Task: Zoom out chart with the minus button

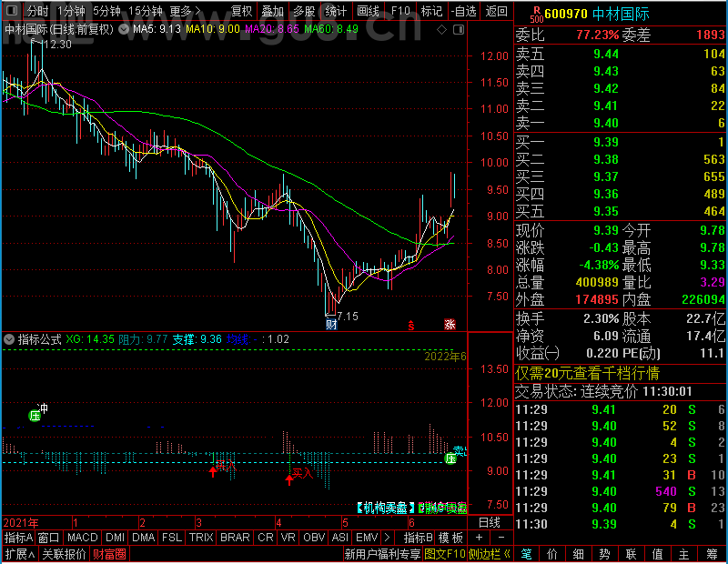Action: tap(501, 538)
